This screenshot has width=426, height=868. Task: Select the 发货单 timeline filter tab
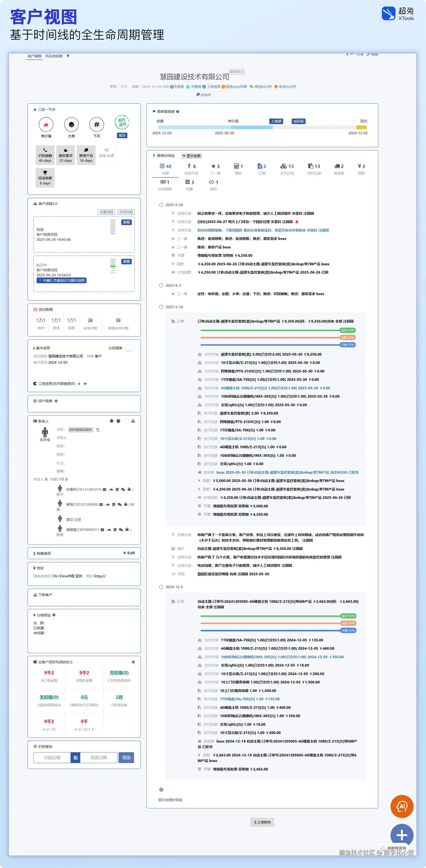click(x=339, y=169)
